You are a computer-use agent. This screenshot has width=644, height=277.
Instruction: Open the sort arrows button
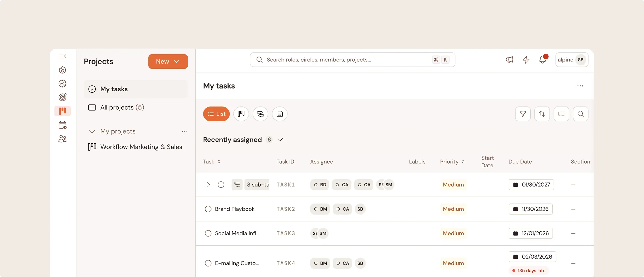542,114
